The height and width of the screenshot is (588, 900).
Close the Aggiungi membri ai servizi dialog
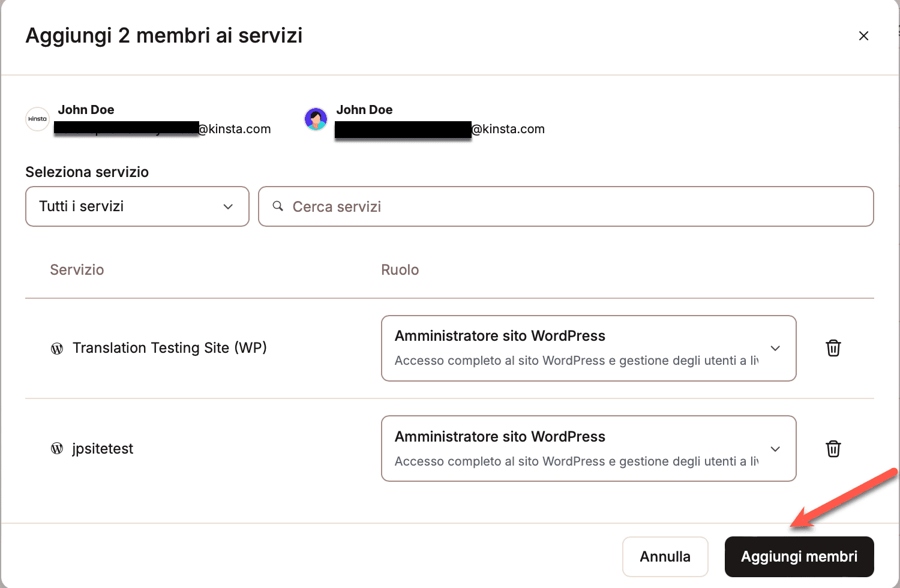(x=863, y=36)
